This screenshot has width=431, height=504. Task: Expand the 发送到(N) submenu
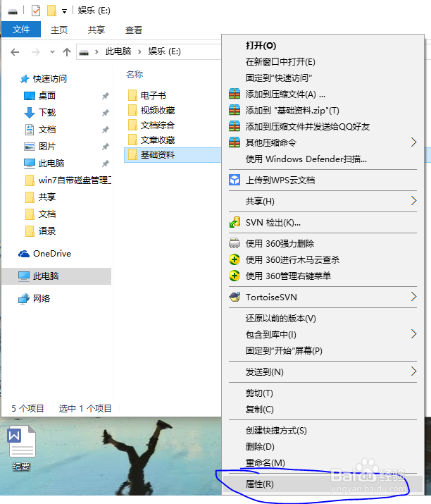coord(413,371)
